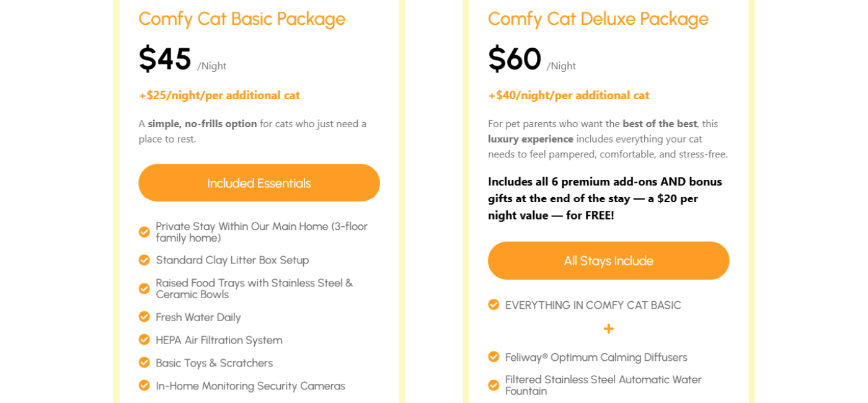Image resolution: width=868 pixels, height=403 pixels.
Task: Click the checkmark icon beside Private Stay
Action: 144,232
